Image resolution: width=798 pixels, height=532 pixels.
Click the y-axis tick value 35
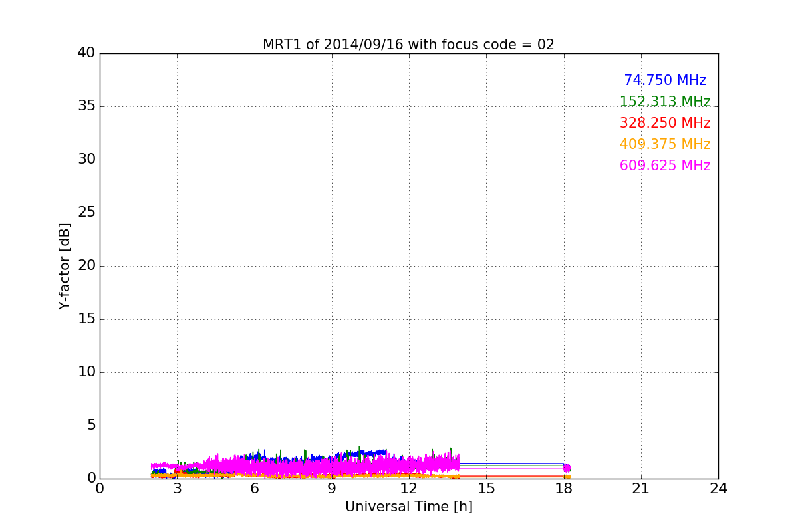(86, 106)
